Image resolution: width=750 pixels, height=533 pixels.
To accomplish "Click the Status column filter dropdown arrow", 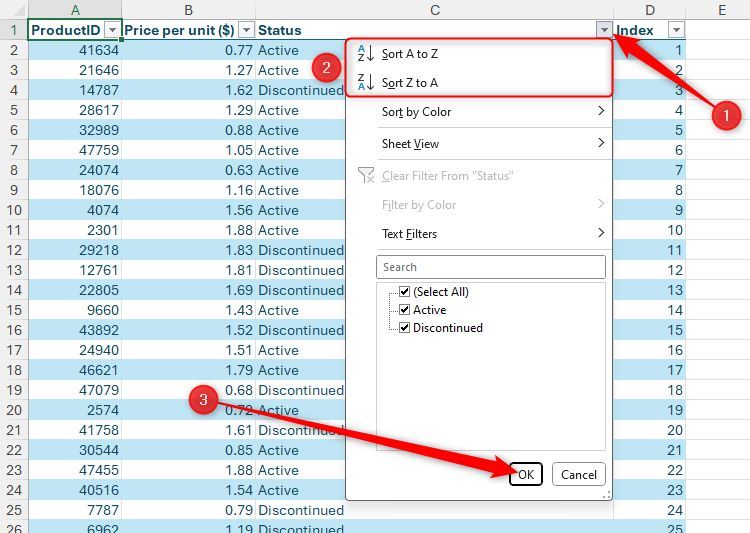I will pyautogui.click(x=603, y=30).
